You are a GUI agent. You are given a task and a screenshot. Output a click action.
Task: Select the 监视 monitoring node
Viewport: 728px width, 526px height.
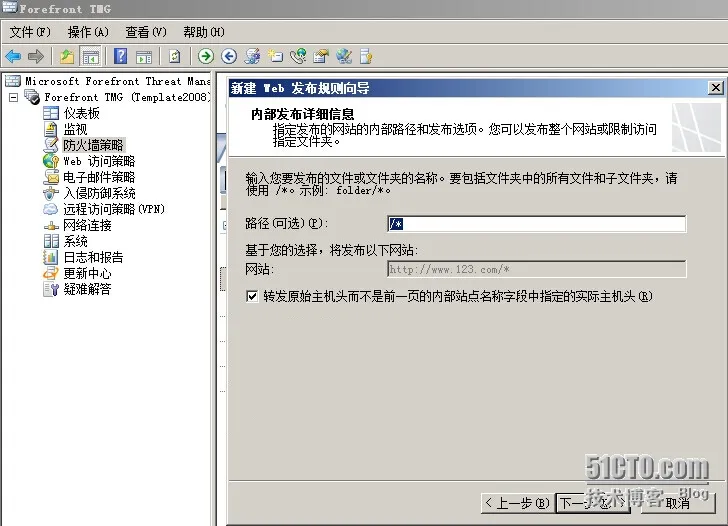[x=75, y=129]
